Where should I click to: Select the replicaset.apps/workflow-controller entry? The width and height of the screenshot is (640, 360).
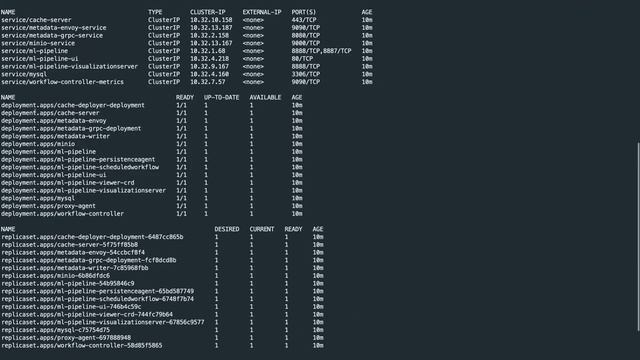point(82,346)
